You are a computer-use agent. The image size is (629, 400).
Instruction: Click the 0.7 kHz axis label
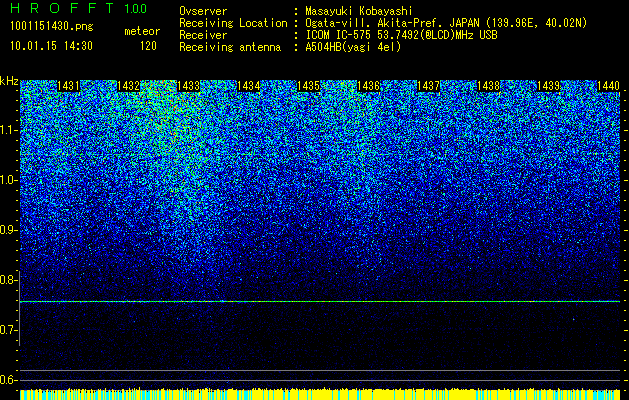coord(8,330)
